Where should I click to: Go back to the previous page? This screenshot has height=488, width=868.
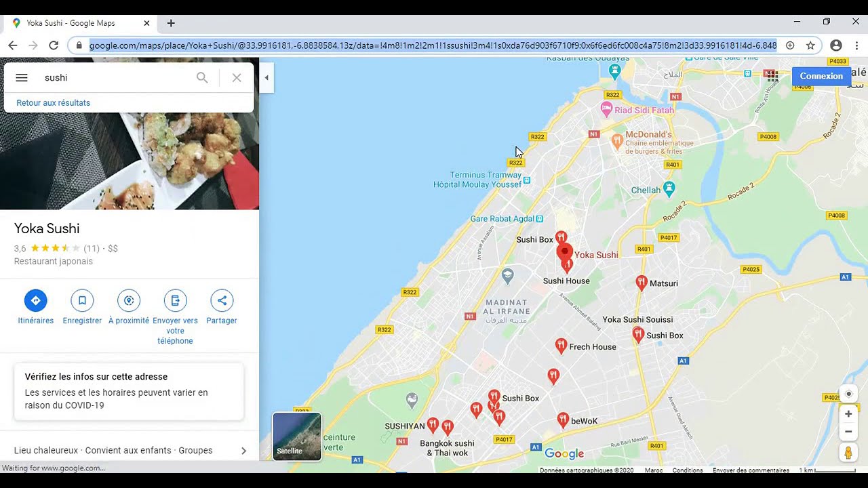(13, 45)
